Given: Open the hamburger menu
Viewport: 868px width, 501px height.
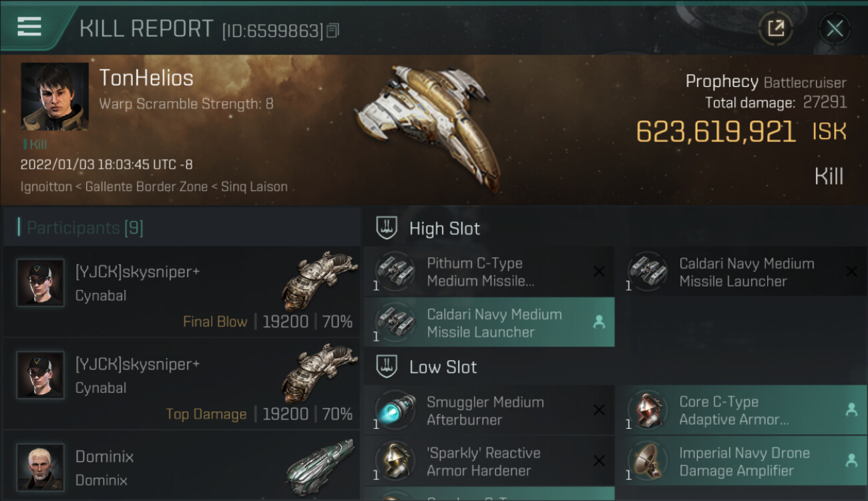Looking at the screenshot, I should pos(29,27).
